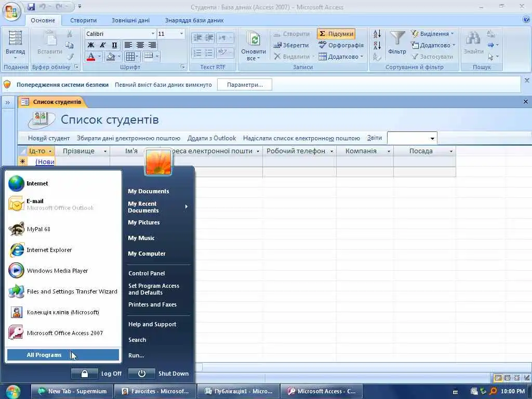The height and width of the screenshot is (399, 532).
Task: Switch to the Створити ribbon tab
Action: [84, 20]
